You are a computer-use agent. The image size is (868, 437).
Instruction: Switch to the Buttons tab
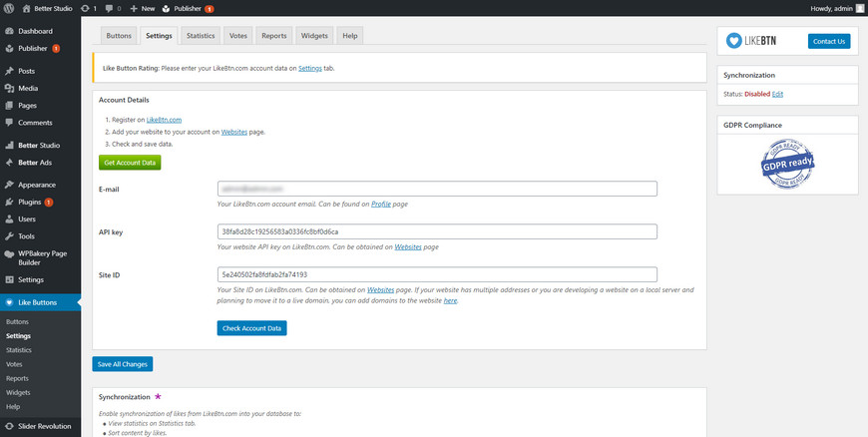(119, 36)
